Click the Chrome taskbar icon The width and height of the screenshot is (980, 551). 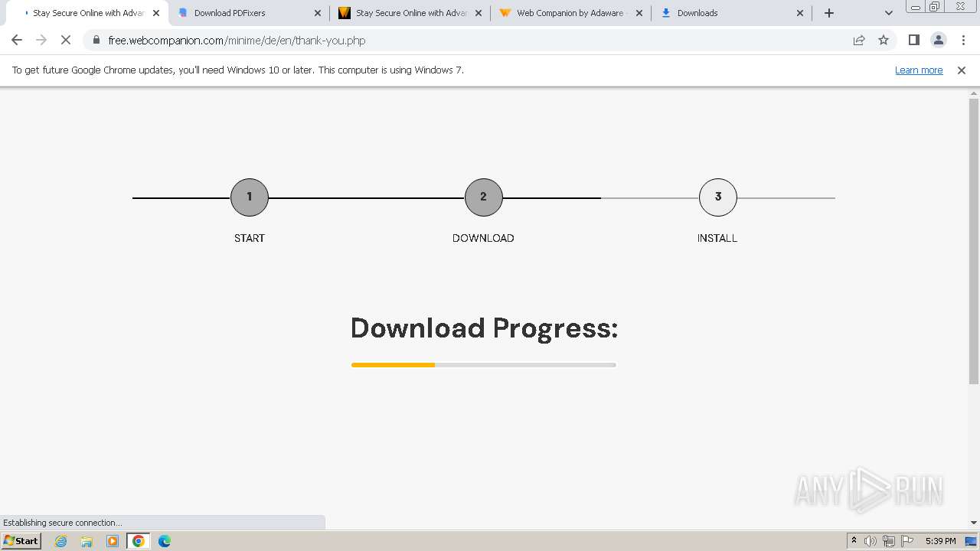coord(138,541)
